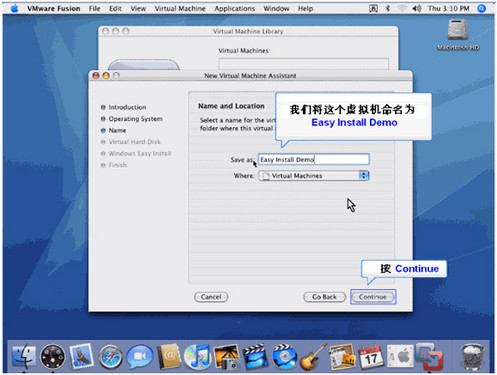Select the Macintosh HD desktop icon
This screenshot has height=375, width=497.
point(458,35)
